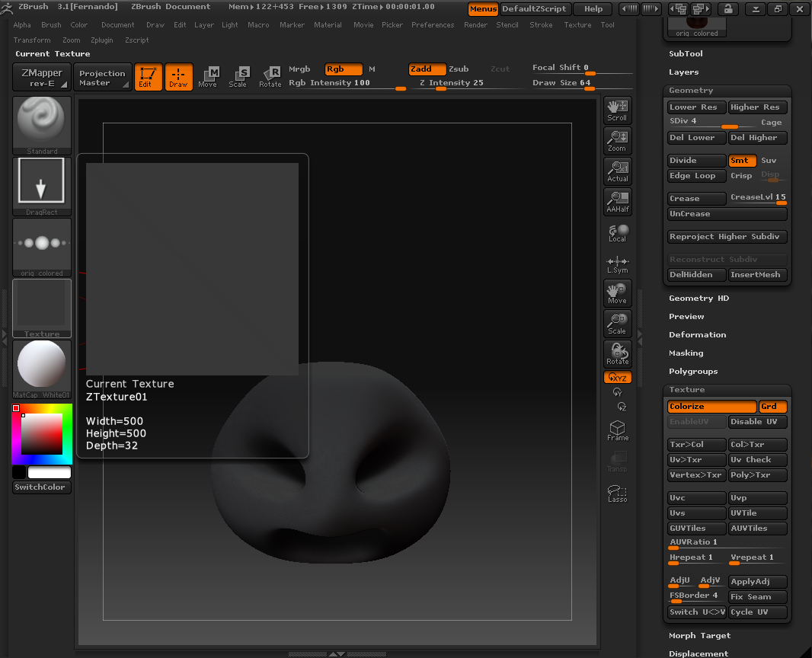Expand the Morph Target section
Viewport: 812px width, 658px height.
[699, 636]
